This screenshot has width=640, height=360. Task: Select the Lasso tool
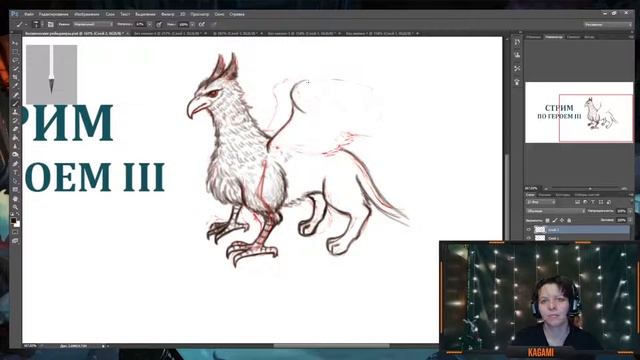pos(15,60)
